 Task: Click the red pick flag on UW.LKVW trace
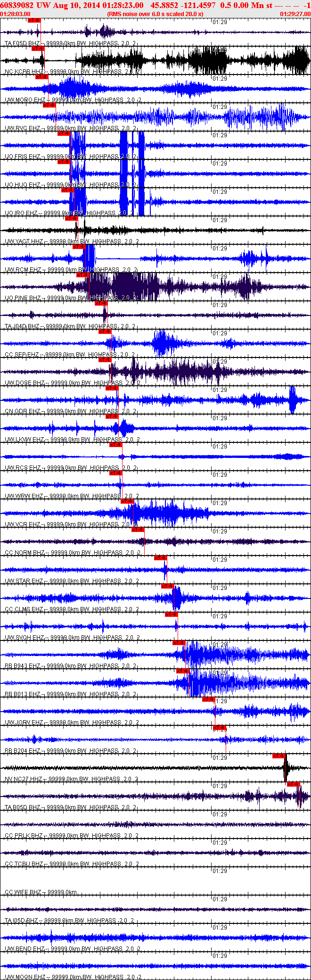tap(112, 416)
